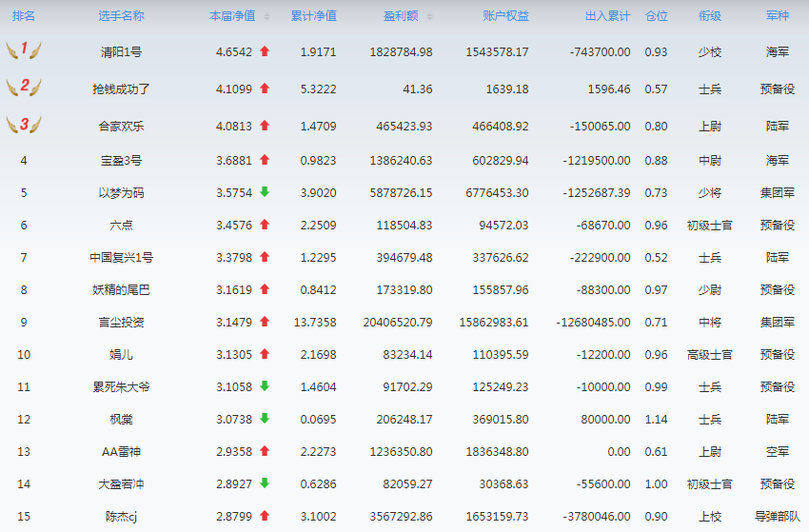
Task: Open player 妖精的尾巴
Action: point(121,290)
